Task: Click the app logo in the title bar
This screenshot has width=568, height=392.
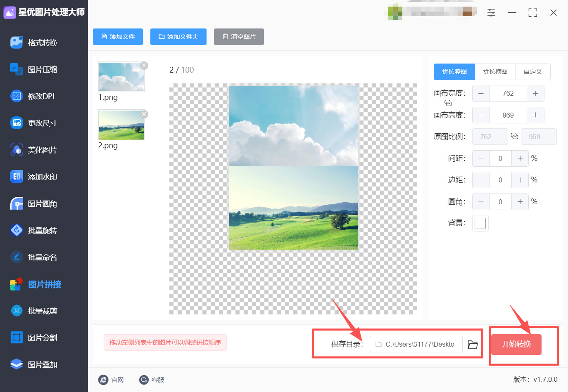Action: (10, 12)
